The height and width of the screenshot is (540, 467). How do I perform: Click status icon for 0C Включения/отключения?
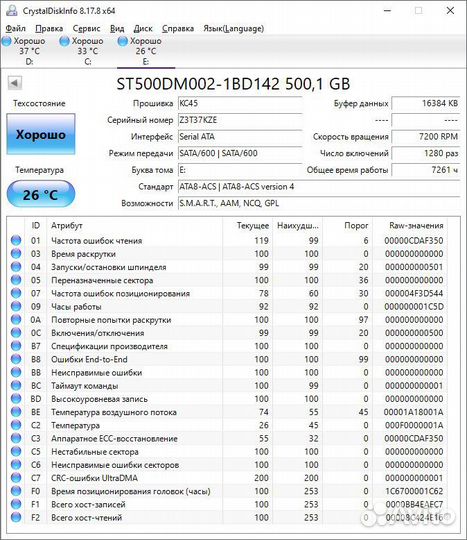(x=16, y=333)
